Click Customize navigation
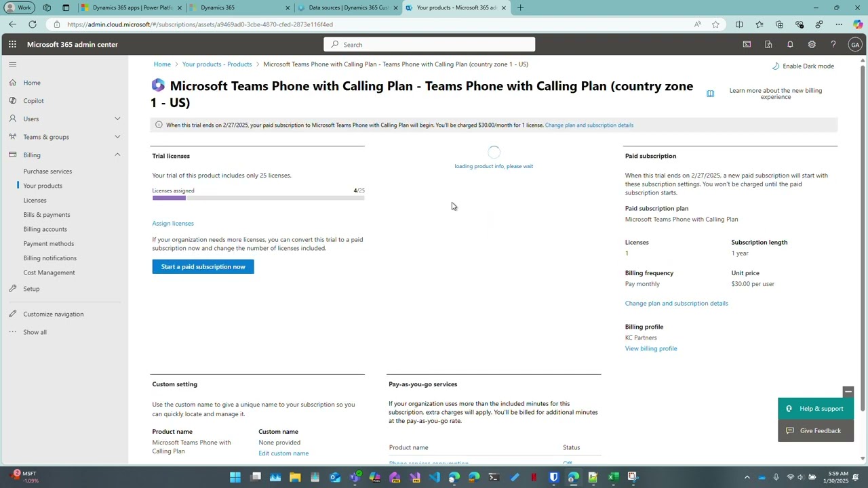This screenshot has height=488, width=868. 54,314
